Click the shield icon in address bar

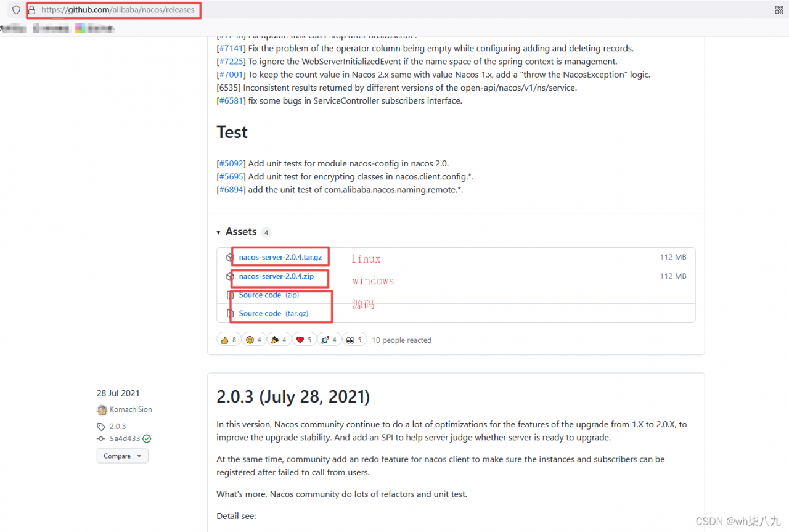pyautogui.click(x=16, y=10)
